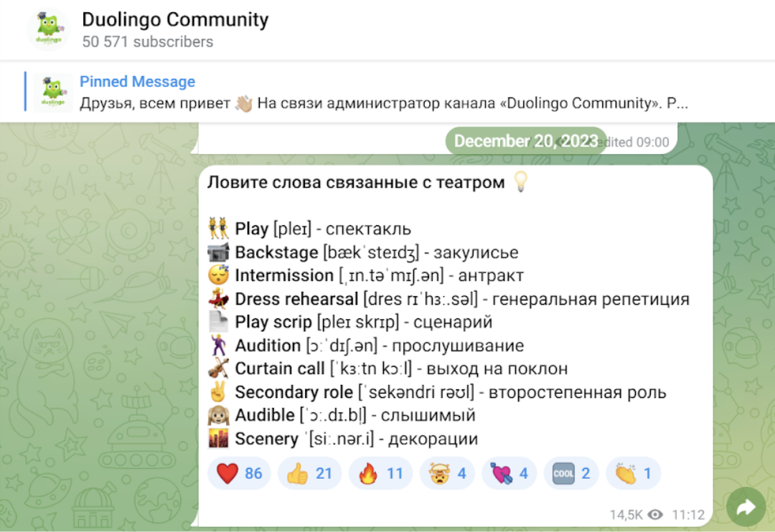Click the December 20, 2023 date badge
This screenshot has width=775, height=532.
(526, 141)
